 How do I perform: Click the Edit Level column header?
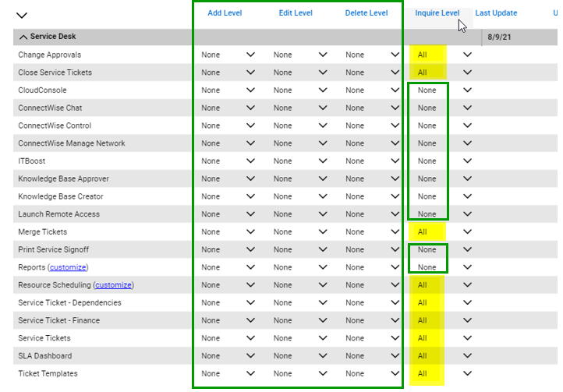coord(296,13)
